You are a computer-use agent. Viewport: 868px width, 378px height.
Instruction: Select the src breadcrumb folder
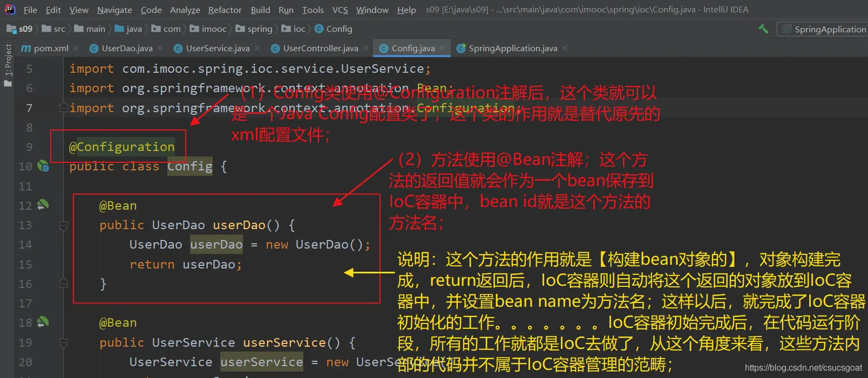click(x=53, y=29)
